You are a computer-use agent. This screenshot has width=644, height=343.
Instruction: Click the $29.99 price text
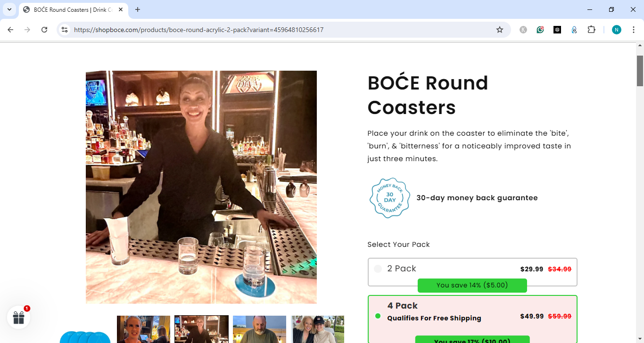coord(532,269)
